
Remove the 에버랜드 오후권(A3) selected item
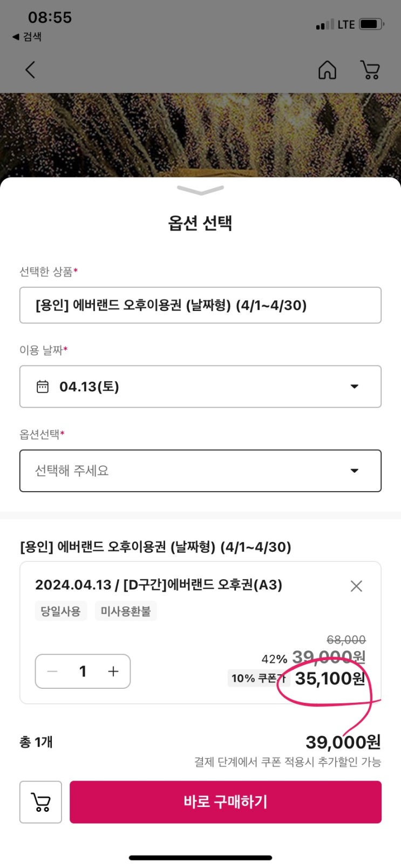tap(356, 586)
